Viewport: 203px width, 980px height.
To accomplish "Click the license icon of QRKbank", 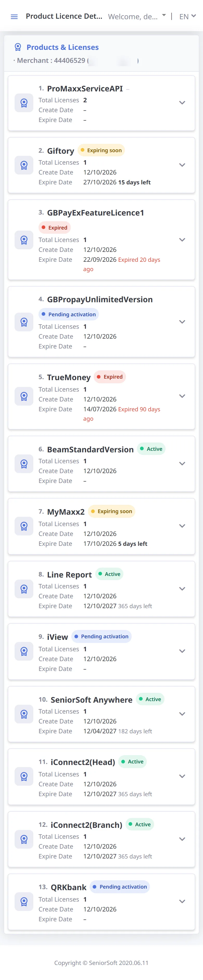I will point(24,902).
